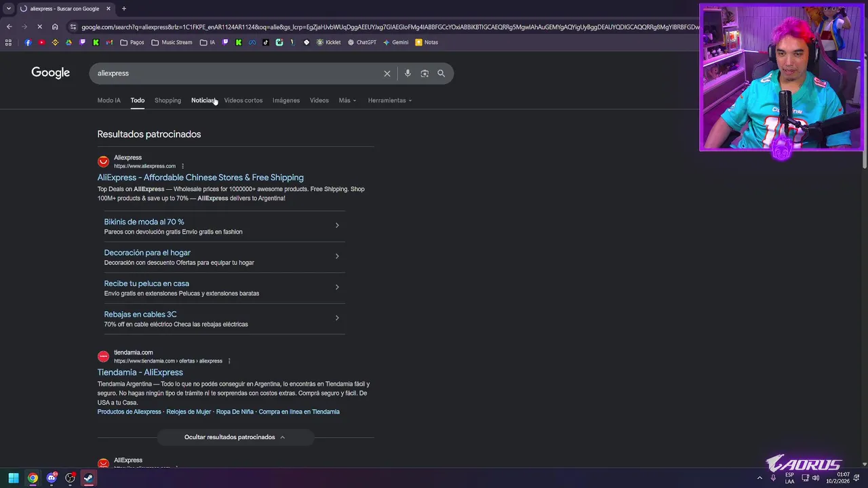Go back with the browser back arrow
The height and width of the screenshot is (488, 868).
pos(9,26)
